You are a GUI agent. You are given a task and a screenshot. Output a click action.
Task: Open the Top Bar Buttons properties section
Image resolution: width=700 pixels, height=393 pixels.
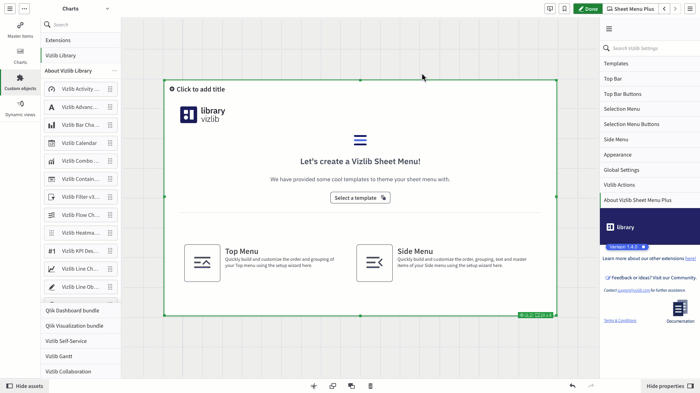point(650,94)
